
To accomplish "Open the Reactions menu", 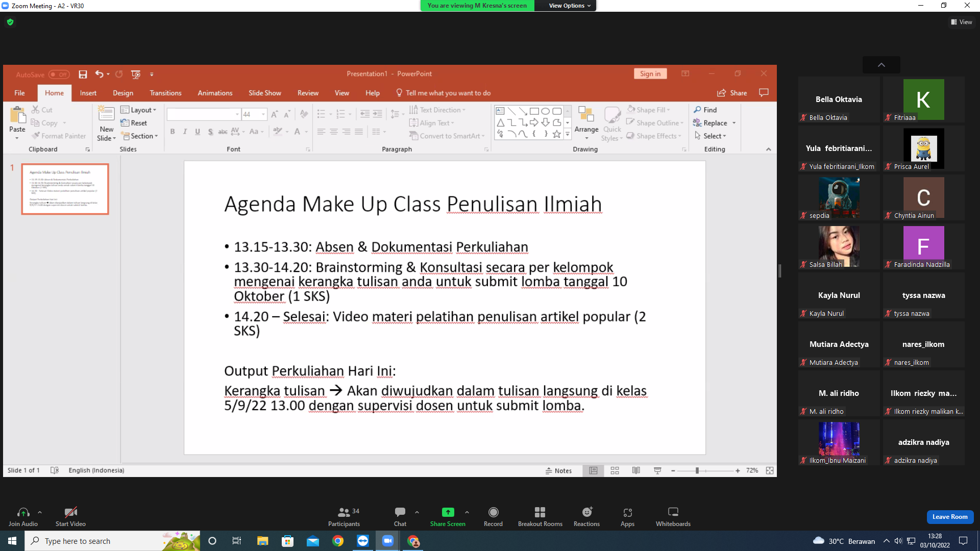I will pos(587,516).
